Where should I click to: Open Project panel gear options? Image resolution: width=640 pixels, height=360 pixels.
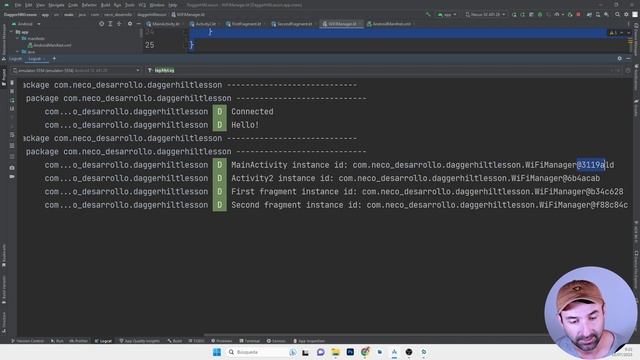pos(130,24)
